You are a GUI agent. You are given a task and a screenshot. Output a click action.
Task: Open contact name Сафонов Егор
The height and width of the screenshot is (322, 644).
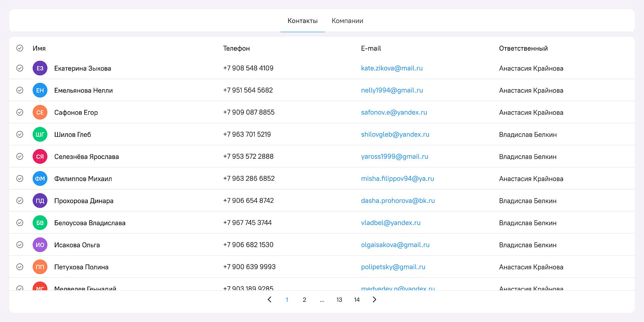tap(76, 113)
